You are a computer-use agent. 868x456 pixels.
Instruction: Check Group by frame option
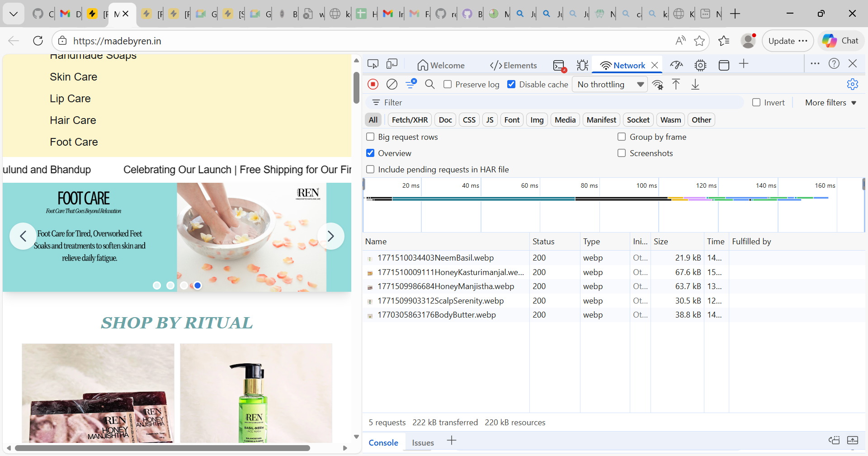[622, 137]
